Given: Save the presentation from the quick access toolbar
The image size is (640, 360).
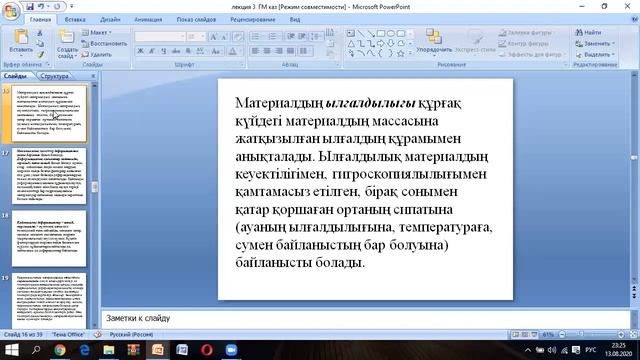Looking at the screenshot, I should click(x=30, y=7).
